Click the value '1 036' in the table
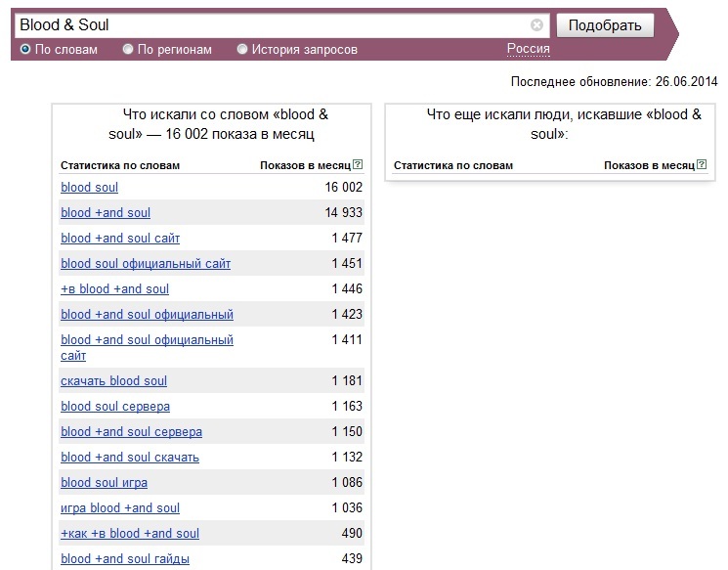 tap(347, 507)
